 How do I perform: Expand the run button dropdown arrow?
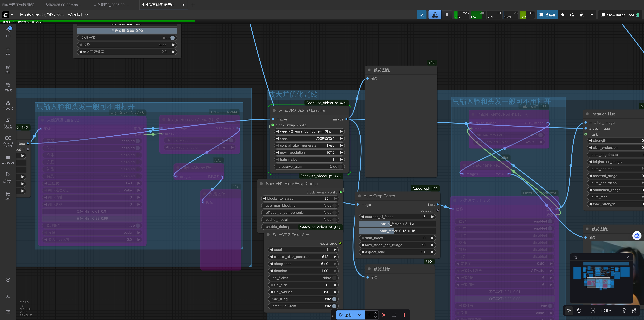click(x=360, y=315)
